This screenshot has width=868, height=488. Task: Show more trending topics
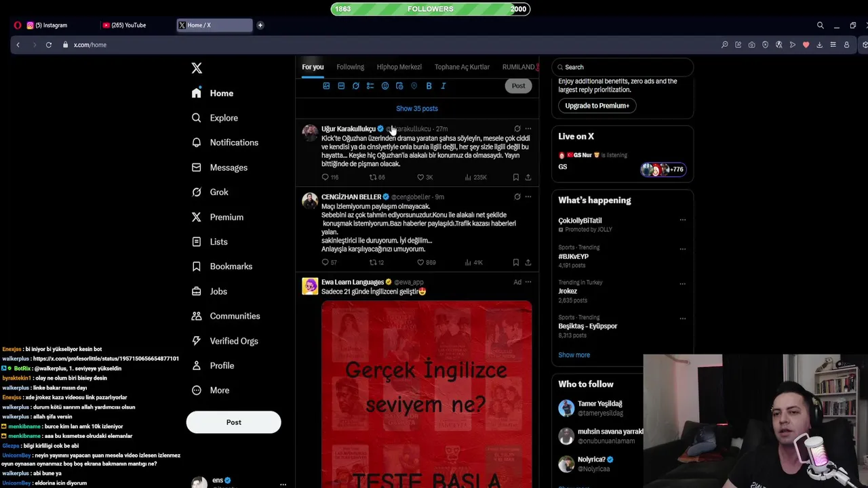click(x=574, y=355)
